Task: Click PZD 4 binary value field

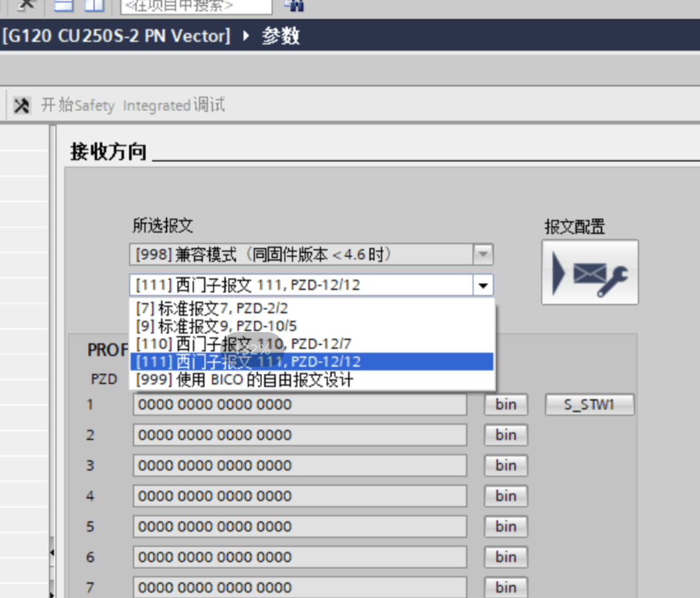Action: [x=300, y=496]
